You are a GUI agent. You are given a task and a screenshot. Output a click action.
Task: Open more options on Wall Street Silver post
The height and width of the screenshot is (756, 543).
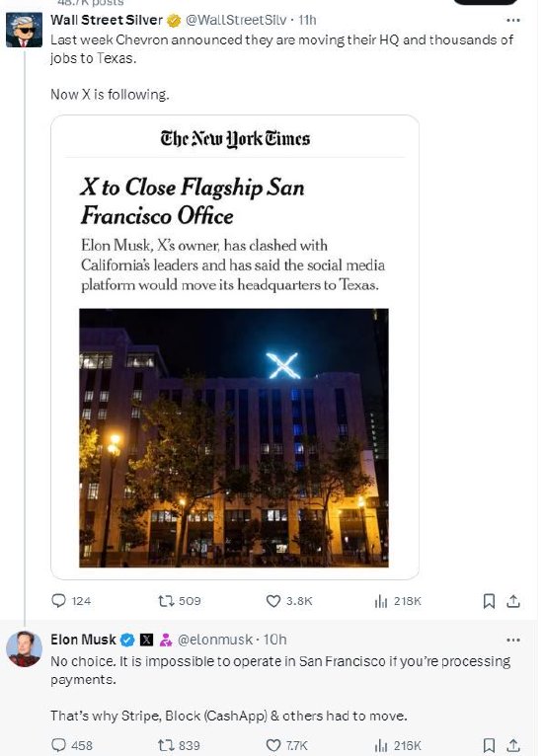pos(513,21)
